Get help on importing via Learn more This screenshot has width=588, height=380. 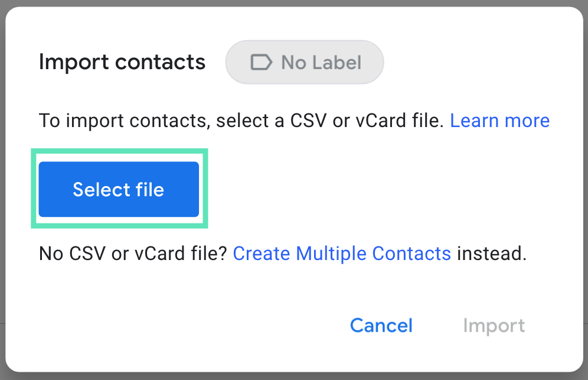(x=499, y=121)
